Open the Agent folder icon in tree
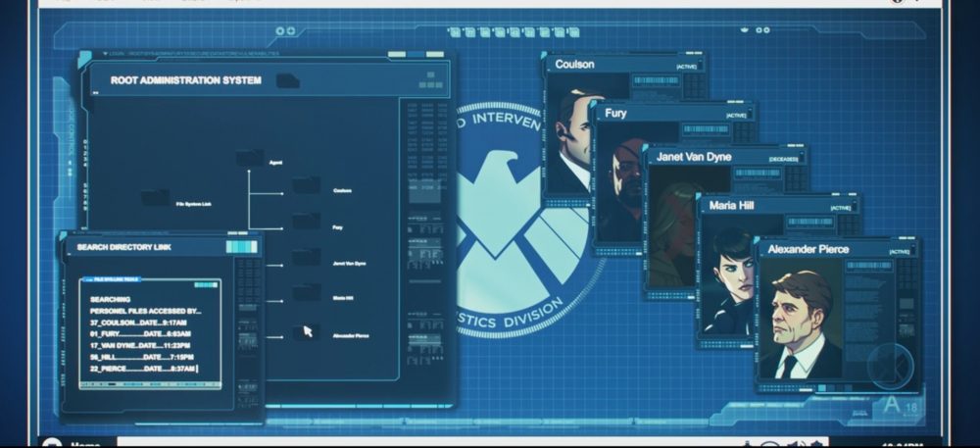980x448 pixels. (x=249, y=158)
